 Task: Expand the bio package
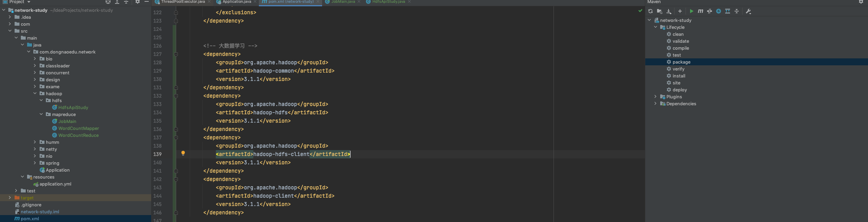[35, 59]
